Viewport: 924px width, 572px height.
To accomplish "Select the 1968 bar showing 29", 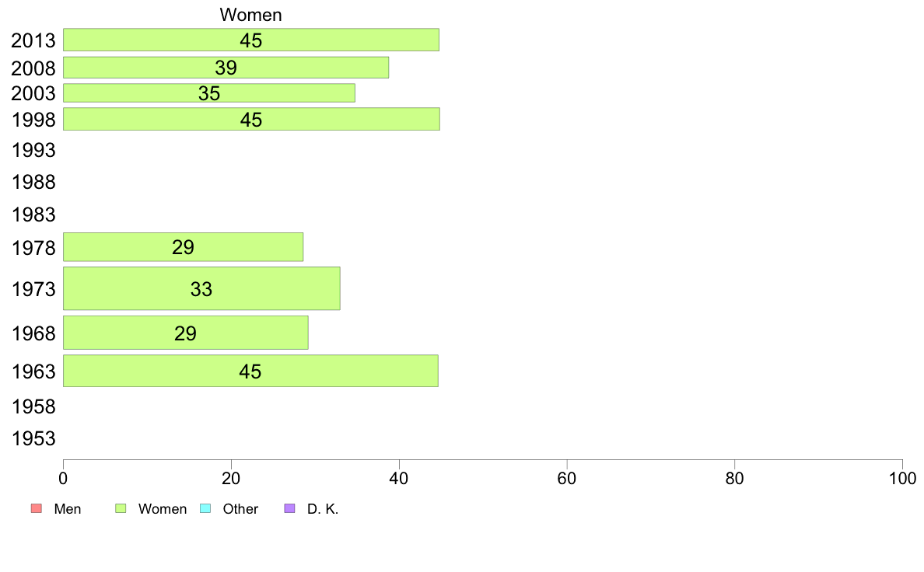I will (x=186, y=333).
